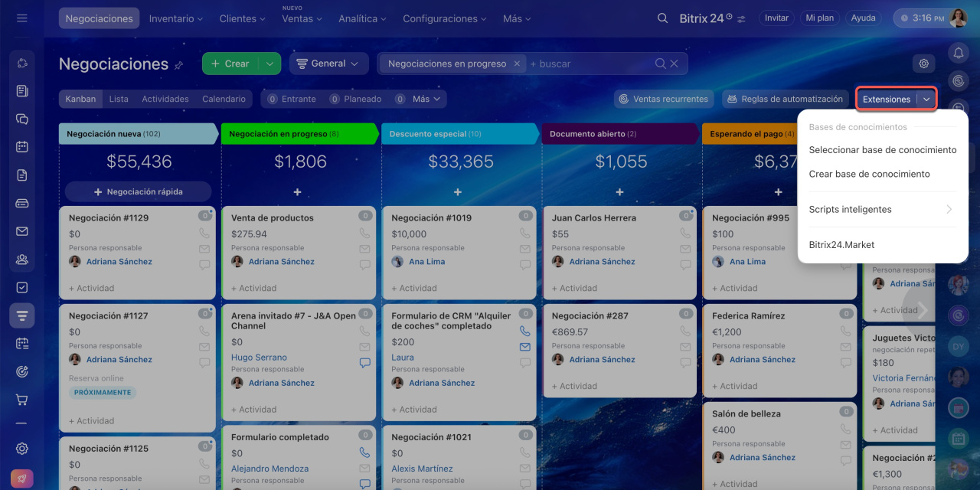Open the shopping cart icon in left sidebar

[x=22, y=400]
